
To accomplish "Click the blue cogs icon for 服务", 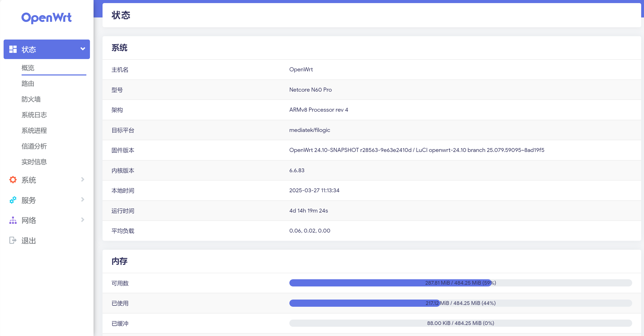I will tap(13, 200).
